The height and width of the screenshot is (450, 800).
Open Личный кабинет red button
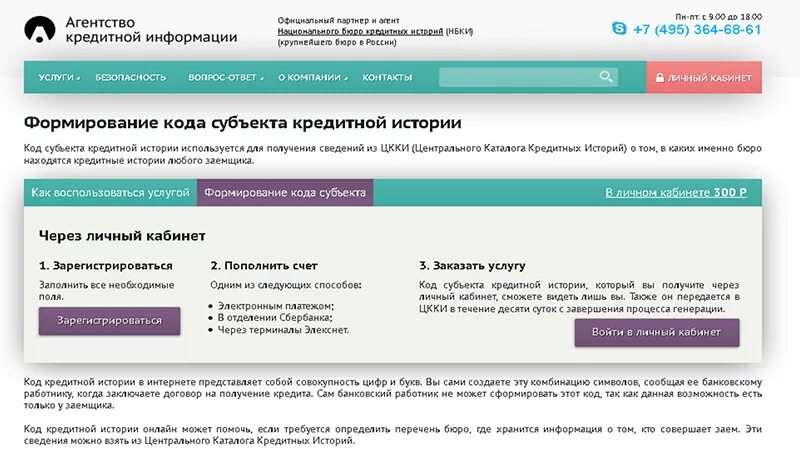pyautogui.click(x=704, y=78)
